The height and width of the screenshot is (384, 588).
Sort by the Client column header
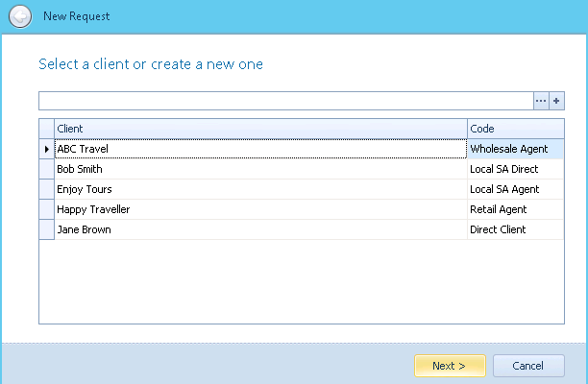[x=260, y=129]
